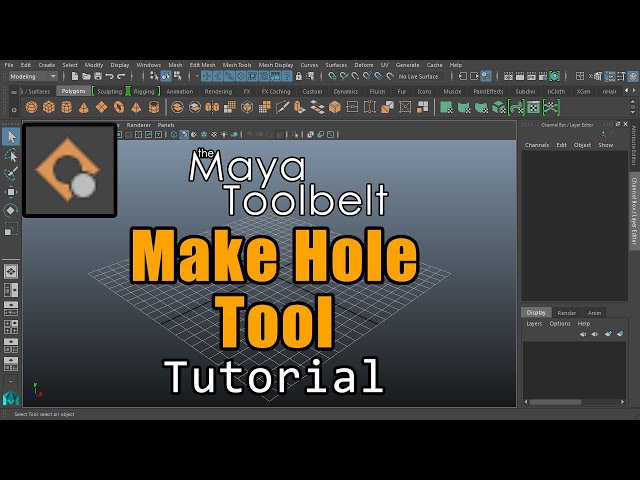Toggle construction history on/off icon
The image size is (640, 480).
click(486, 76)
